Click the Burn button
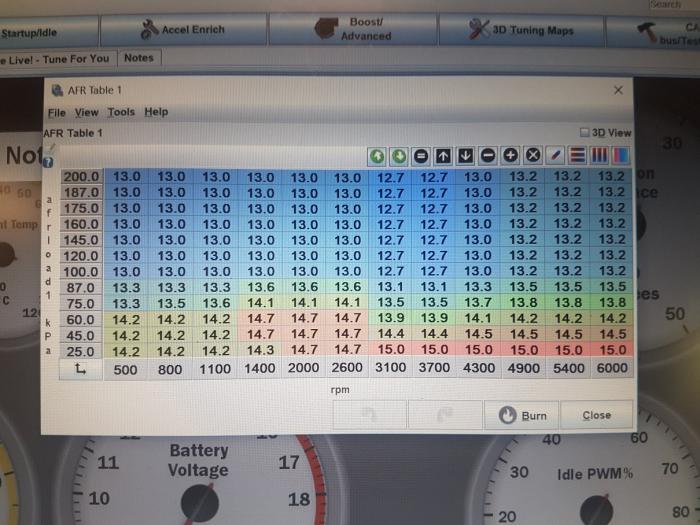700x525 pixels. (524, 415)
